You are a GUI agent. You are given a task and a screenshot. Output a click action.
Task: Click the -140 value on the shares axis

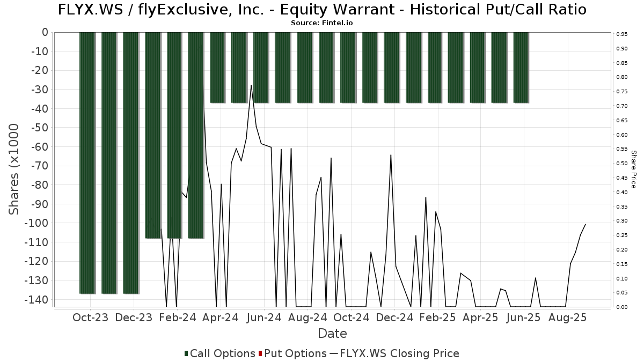(x=35, y=299)
